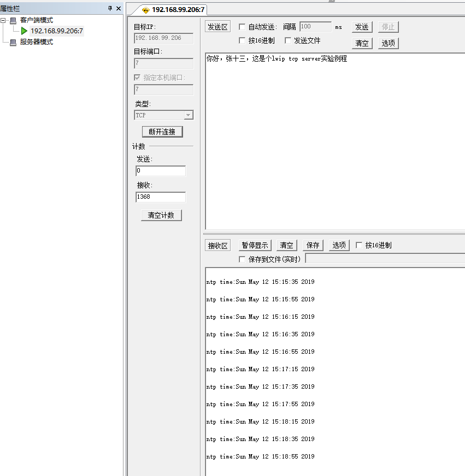Click 断开连接 to disconnect
Viewport: 465px width, 476px height.
pos(163,131)
